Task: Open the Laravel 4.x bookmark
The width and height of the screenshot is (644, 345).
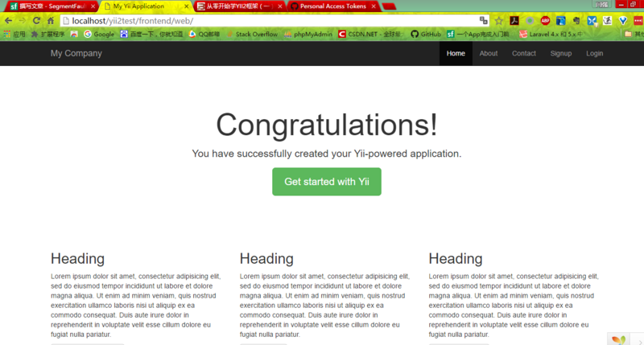Action: click(551, 34)
